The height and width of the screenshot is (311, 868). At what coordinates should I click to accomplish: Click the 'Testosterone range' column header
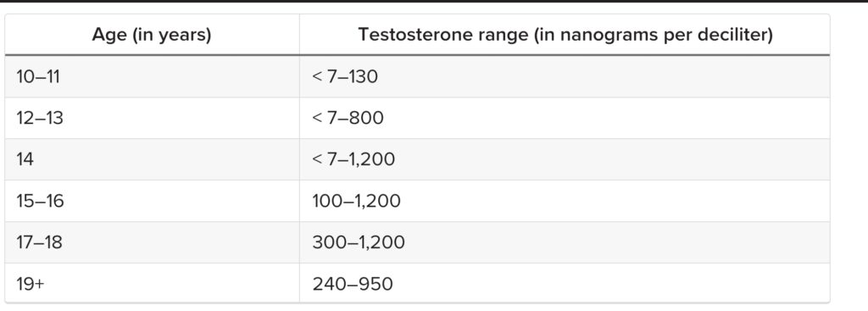(565, 35)
